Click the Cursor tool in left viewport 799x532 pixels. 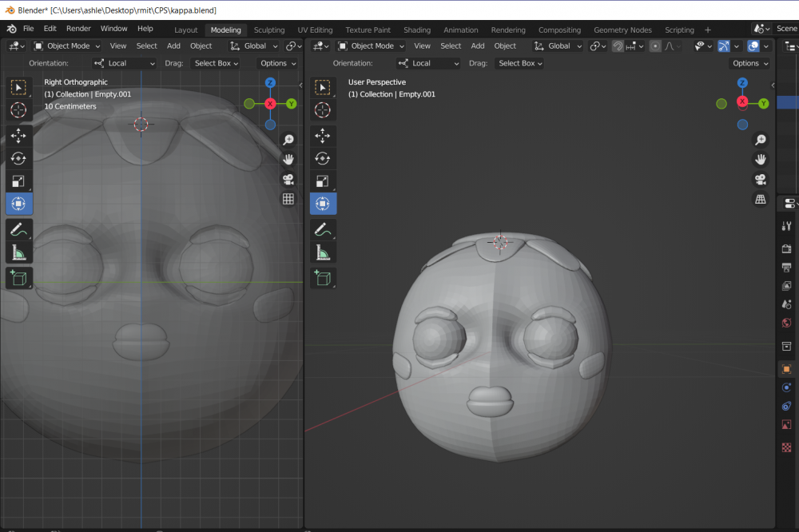point(19,110)
